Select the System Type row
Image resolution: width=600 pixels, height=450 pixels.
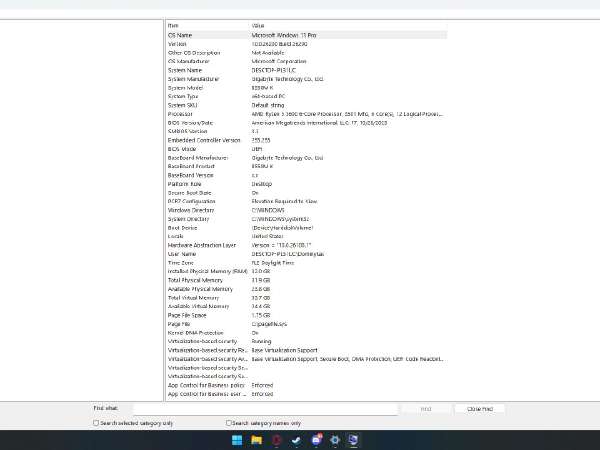[x=307, y=96]
